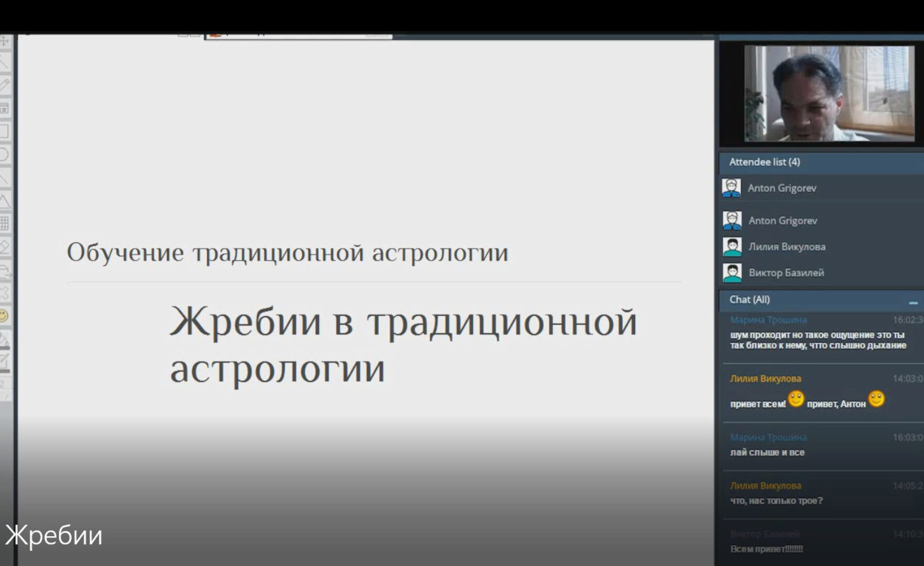The height and width of the screenshot is (566, 924).
Task: Select the pencil drawing tool
Action: coord(4,81)
